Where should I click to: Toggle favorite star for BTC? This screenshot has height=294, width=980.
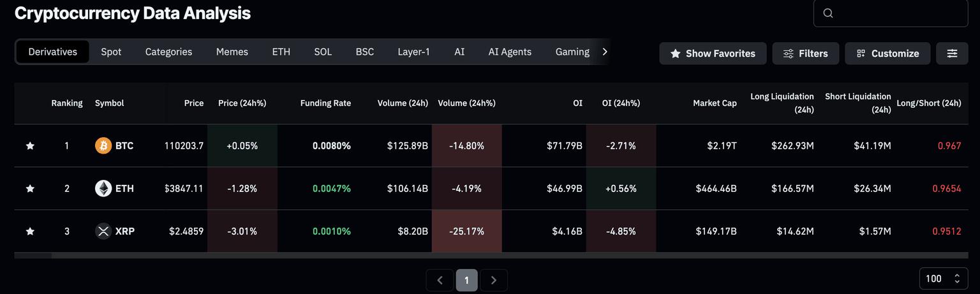pyautogui.click(x=30, y=146)
